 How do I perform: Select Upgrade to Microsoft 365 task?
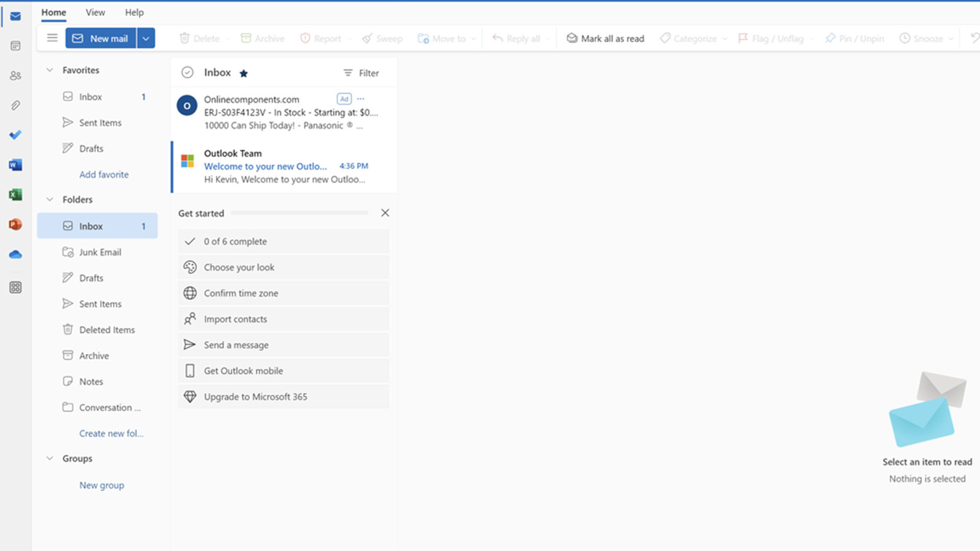coord(284,396)
